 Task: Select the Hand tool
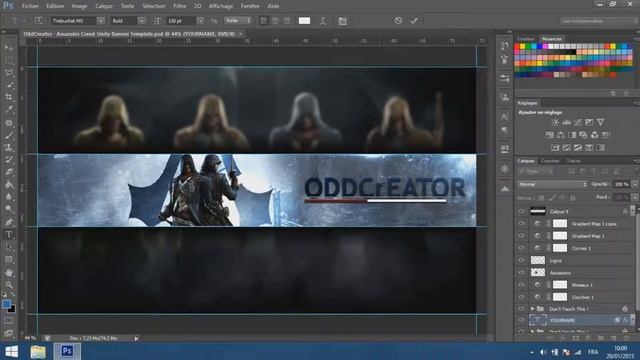(x=9, y=272)
